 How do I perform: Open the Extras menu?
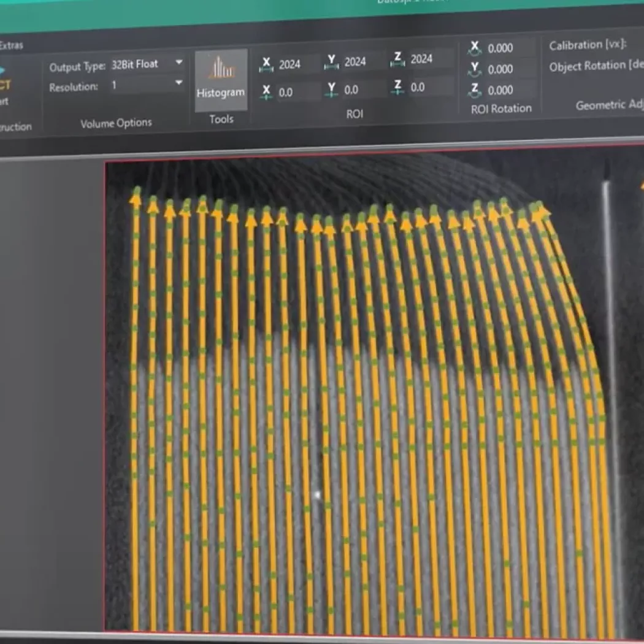click(x=11, y=45)
